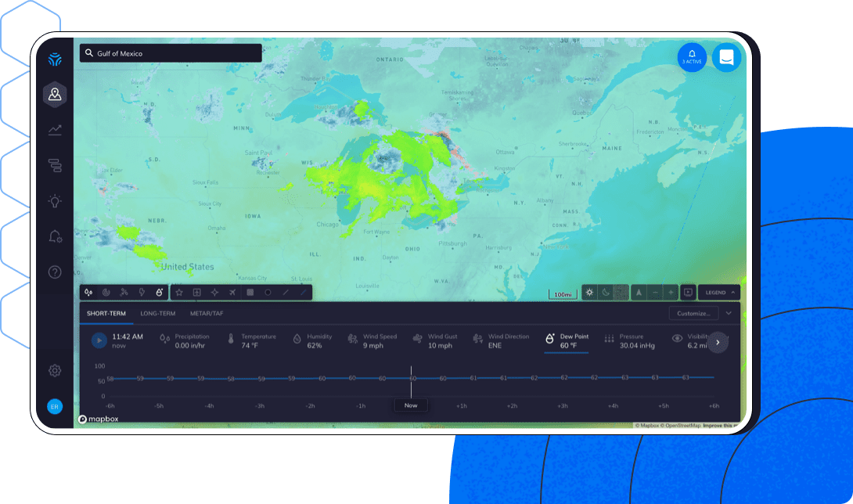853x504 pixels.
Task: Select the radar swirl layer
Action: (x=106, y=293)
